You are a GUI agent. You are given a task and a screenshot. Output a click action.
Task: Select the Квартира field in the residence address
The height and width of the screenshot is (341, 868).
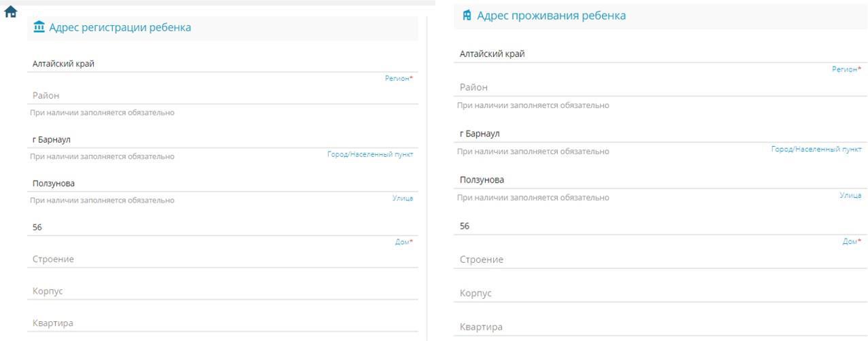(x=661, y=327)
